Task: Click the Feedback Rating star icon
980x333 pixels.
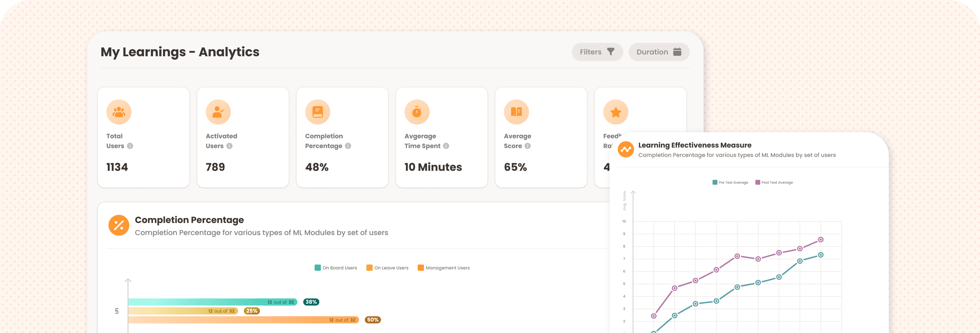Action: click(x=615, y=112)
